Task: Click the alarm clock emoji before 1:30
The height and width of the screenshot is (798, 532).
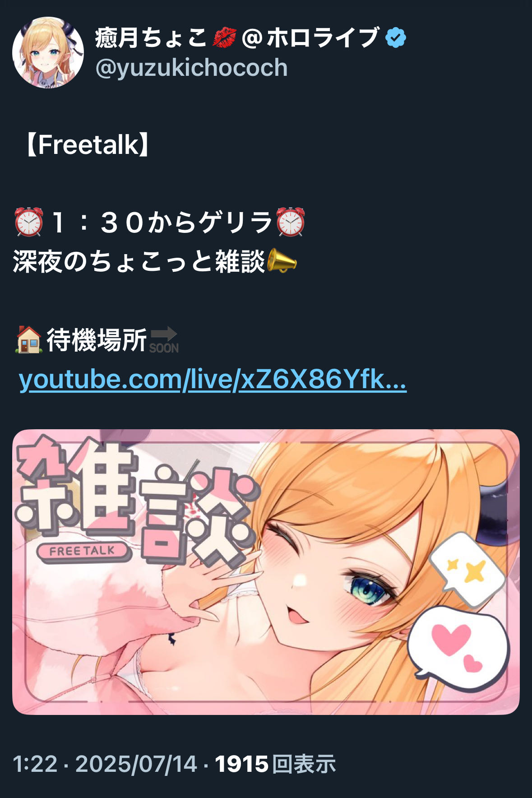Action: tap(29, 222)
